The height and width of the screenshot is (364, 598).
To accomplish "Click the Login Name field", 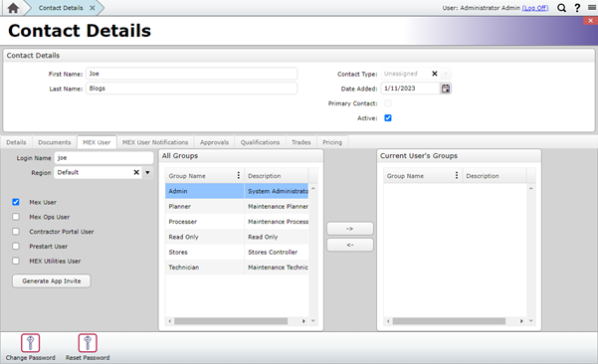I will pos(103,158).
